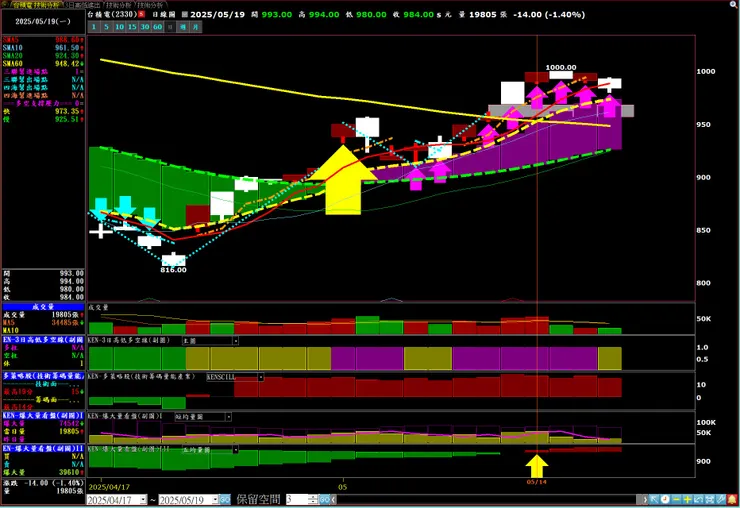Viewport: 740px width, 508px height.
Task: Click the undo arrow icon
Action: click(x=698, y=499)
